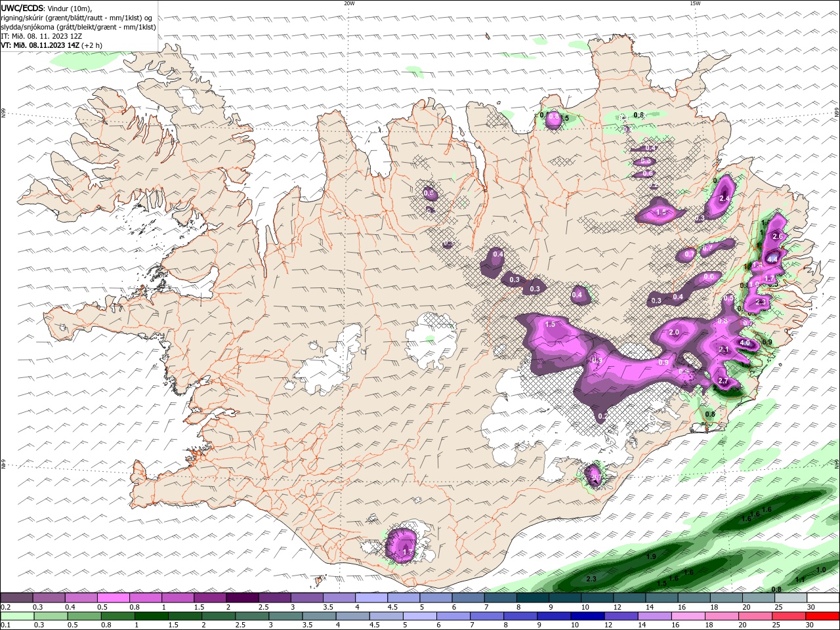Select the light lavender snow legend swatch at 4
This screenshot has width=840, height=630.
(371, 598)
